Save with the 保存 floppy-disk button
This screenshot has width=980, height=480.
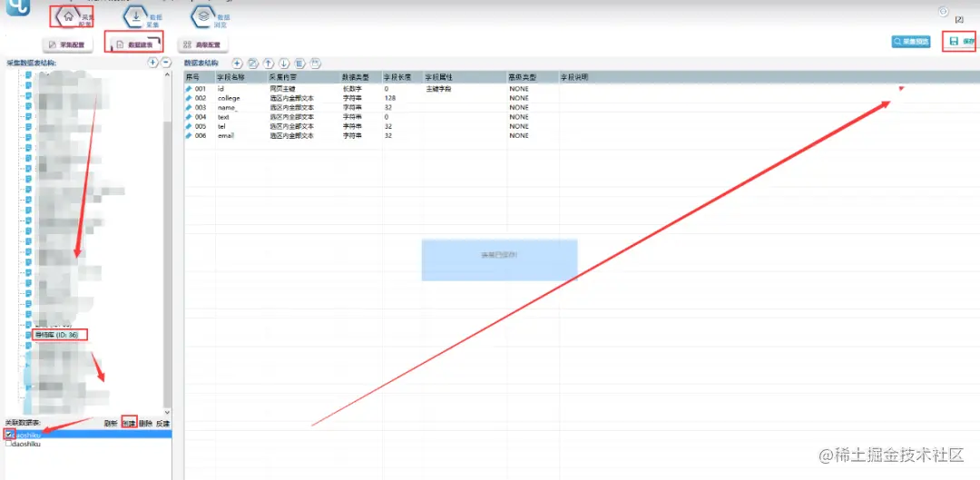(x=961, y=41)
